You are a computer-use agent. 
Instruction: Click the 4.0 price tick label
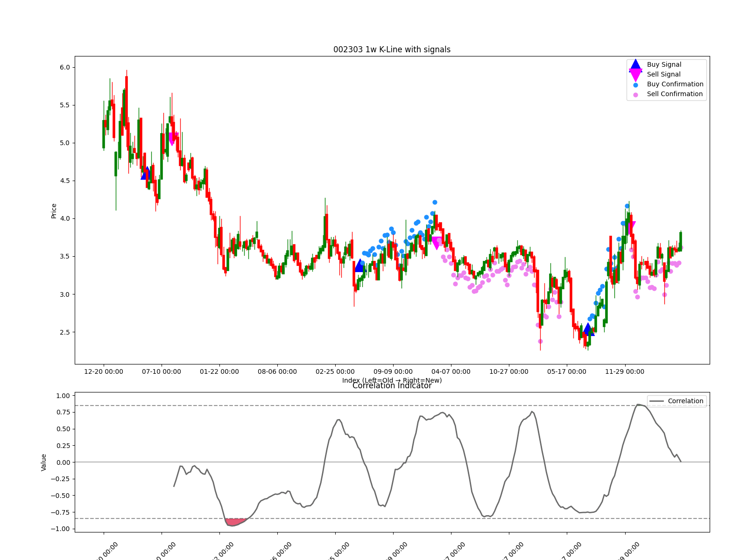65,219
